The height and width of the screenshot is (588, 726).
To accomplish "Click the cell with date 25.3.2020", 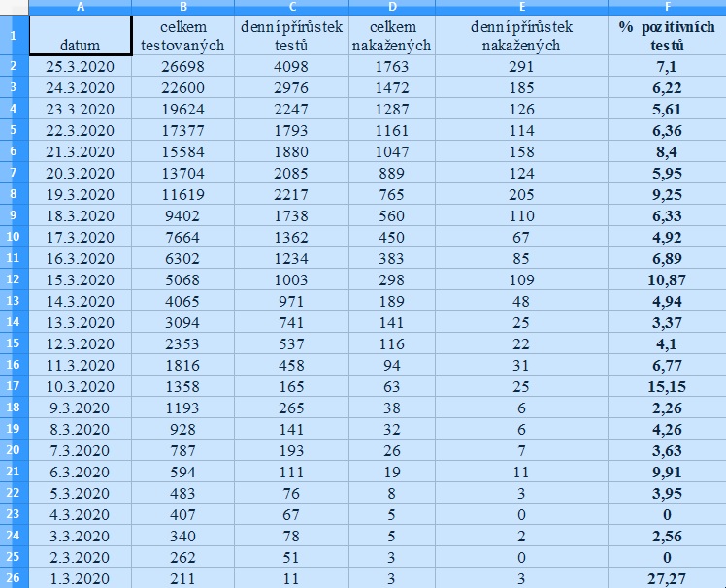I will coord(80,66).
